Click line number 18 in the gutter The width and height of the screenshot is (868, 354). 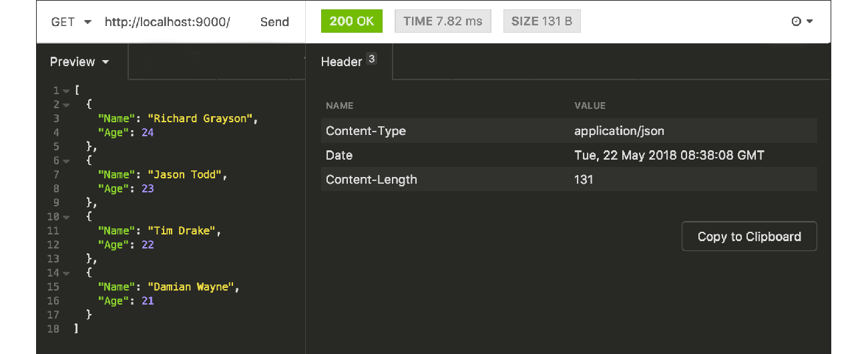click(x=53, y=329)
